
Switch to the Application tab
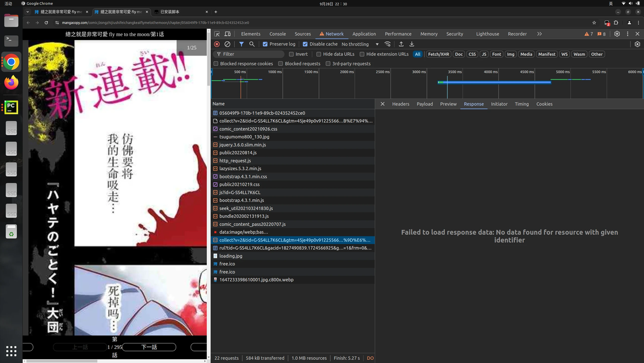click(364, 34)
